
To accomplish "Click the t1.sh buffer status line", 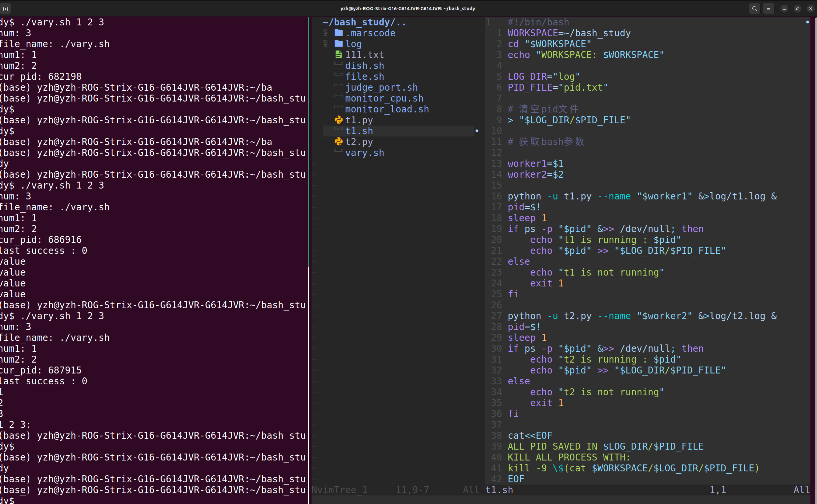I will pyautogui.click(x=499, y=490).
